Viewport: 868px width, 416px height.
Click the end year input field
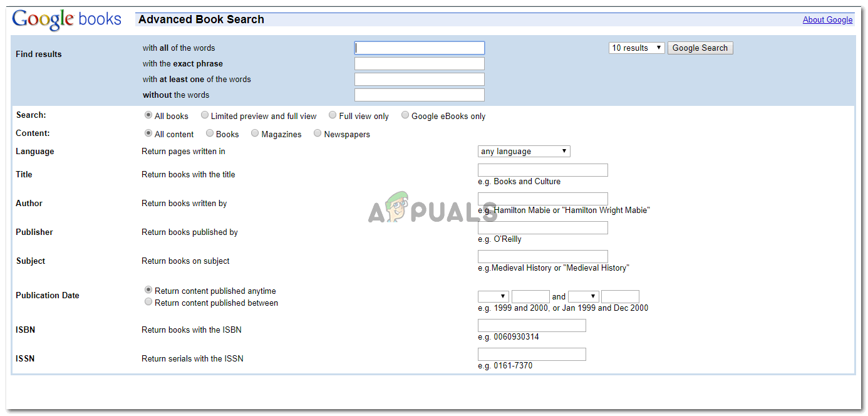620,297
